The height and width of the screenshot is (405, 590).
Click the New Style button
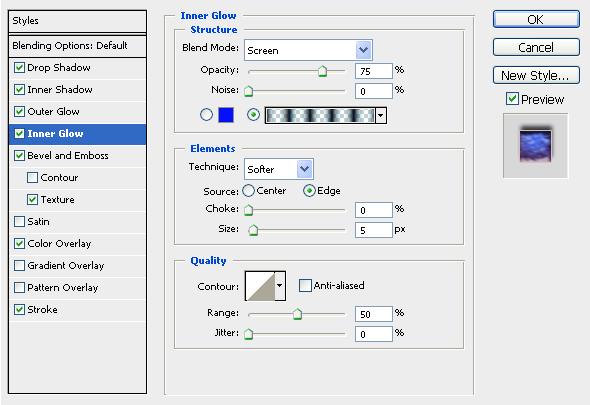tap(536, 75)
